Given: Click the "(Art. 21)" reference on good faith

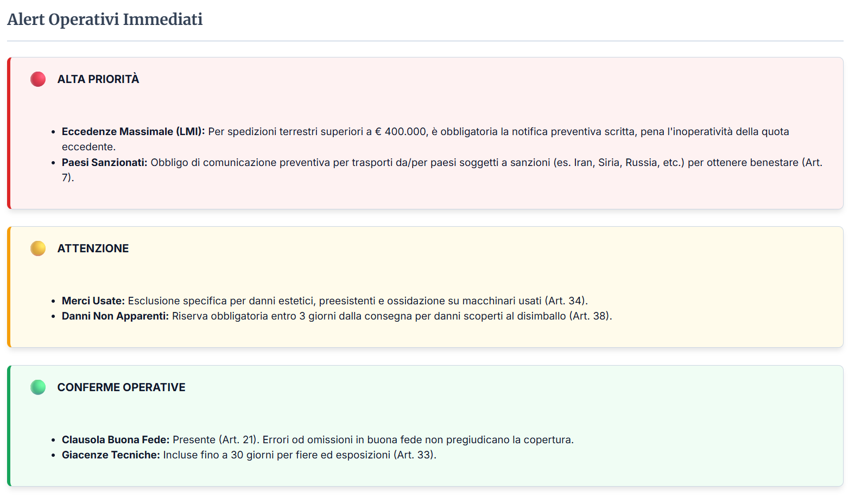Looking at the screenshot, I should point(238,440).
